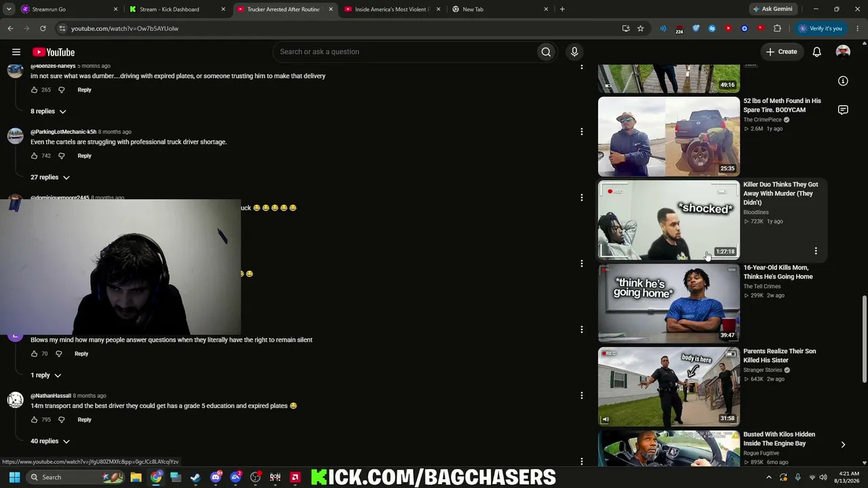Screen dimensions: 868x488
Task: Open the Parents Realize Their Son thumbnail
Action: click(x=669, y=387)
